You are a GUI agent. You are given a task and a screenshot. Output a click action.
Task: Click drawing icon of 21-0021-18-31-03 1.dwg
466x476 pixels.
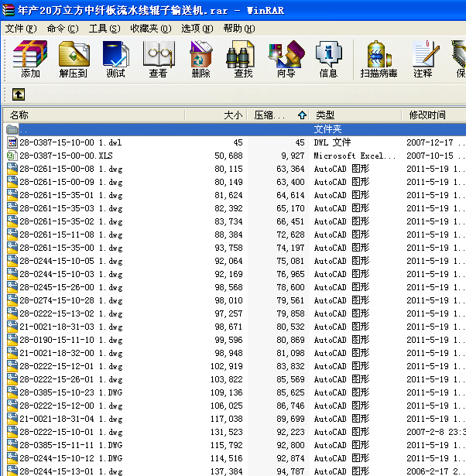12,327
